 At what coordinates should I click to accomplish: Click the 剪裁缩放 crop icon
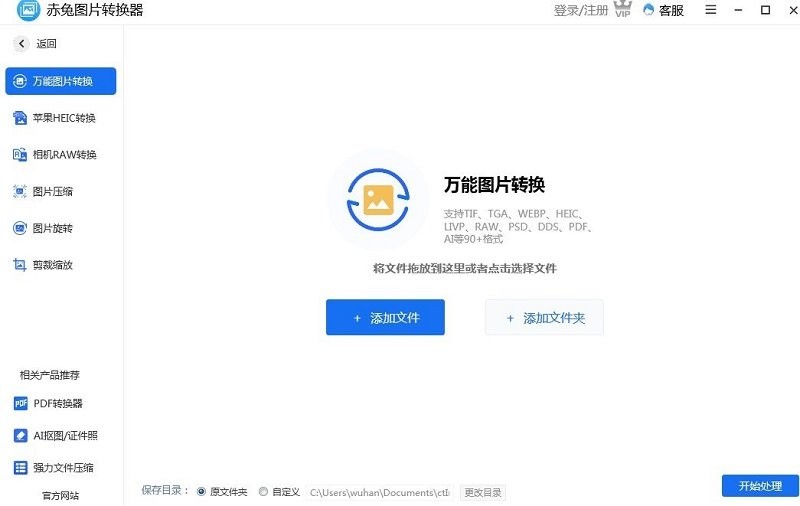(19, 265)
